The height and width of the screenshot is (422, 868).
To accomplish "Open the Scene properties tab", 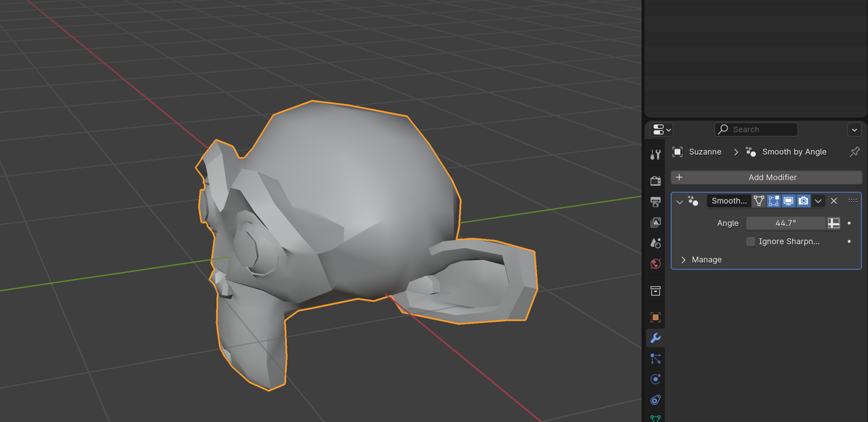I will 655,243.
